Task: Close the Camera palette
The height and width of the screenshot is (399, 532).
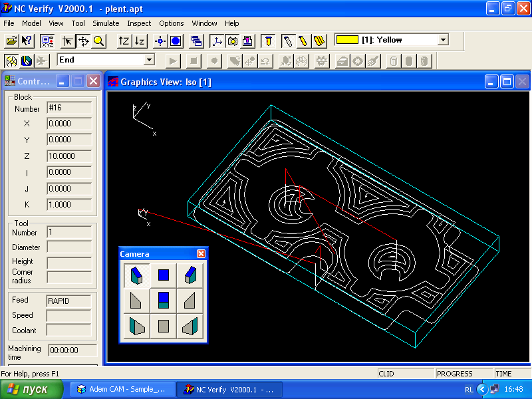Action: pyautogui.click(x=201, y=254)
